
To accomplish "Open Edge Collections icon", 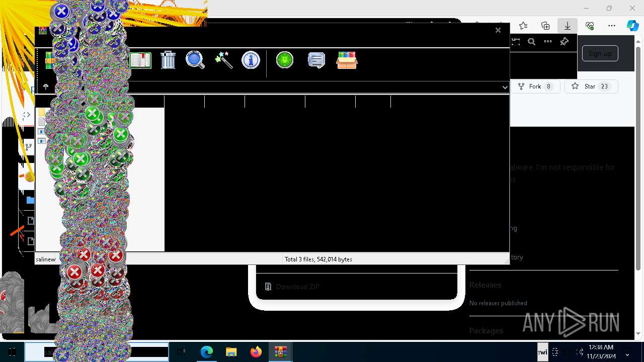I will (545, 26).
